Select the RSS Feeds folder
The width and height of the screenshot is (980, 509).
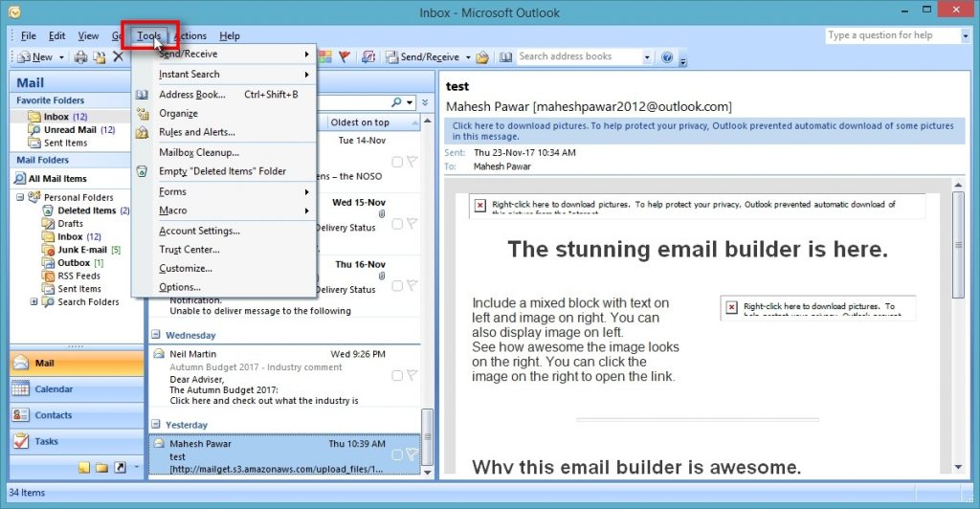click(x=71, y=277)
